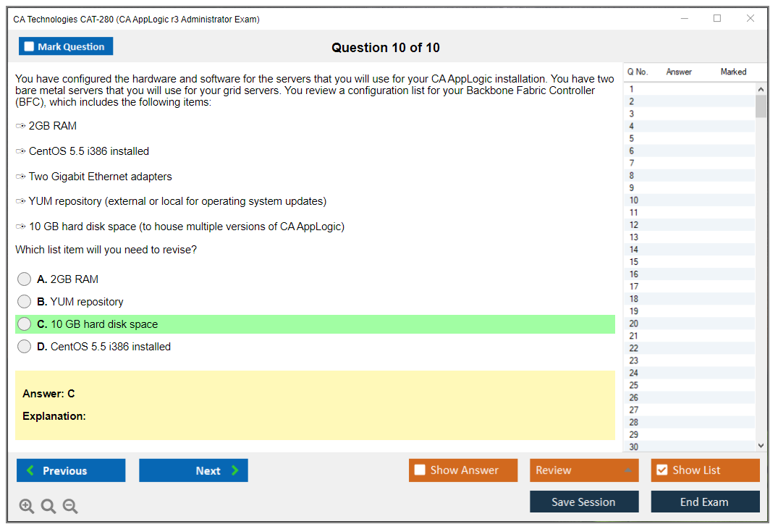The width and height of the screenshot is (778, 532).
Task: Click the zoom in magnifier icon
Action: point(27,506)
